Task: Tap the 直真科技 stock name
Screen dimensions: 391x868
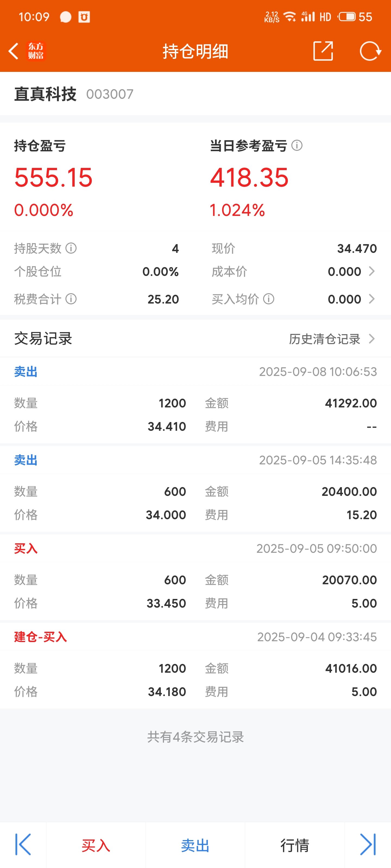Action: coord(45,94)
